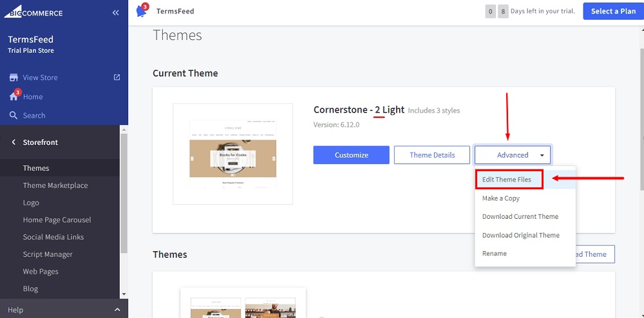Click 'Version: 6.12.0' text
Image resolution: width=644 pixels, height=318 pixels.
[336, 124]
